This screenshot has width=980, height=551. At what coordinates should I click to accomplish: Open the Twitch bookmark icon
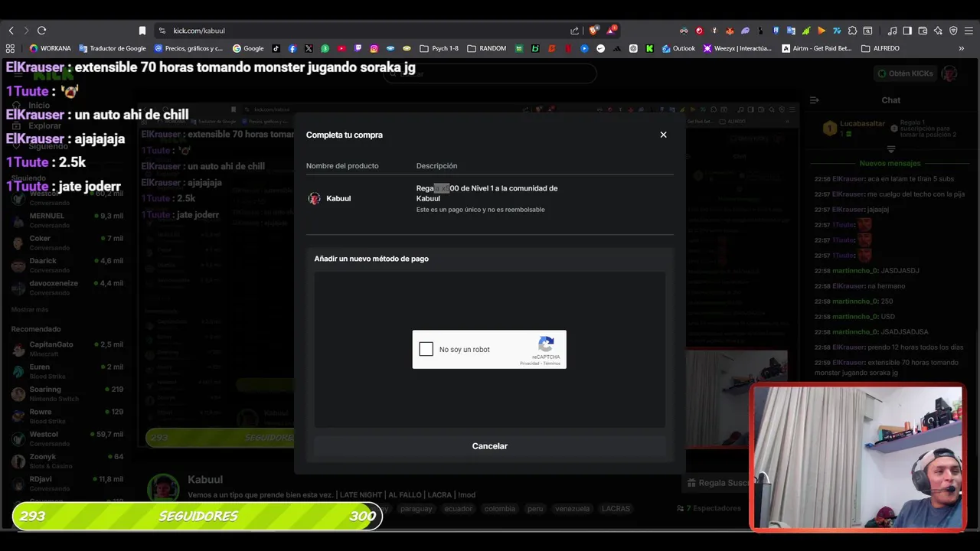pos(358,48)
